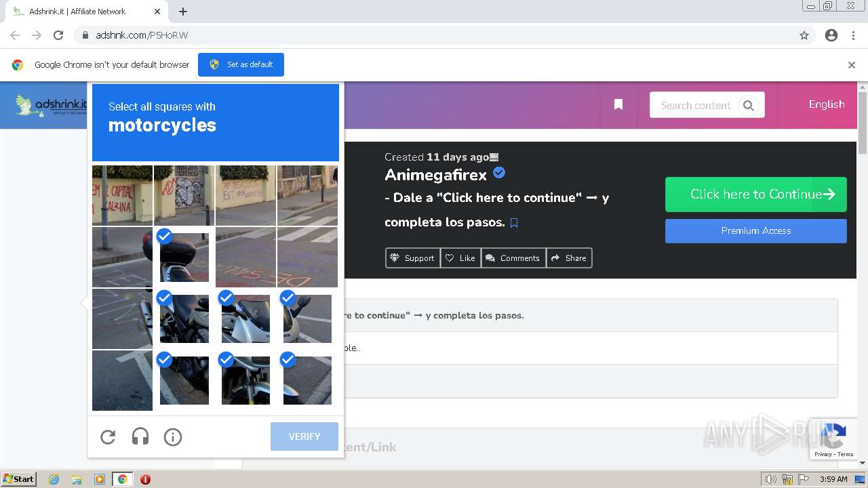Viewport: 868px width, 488px height.
Task: Click the green Click here to Continue button
Action: point(755,195)
